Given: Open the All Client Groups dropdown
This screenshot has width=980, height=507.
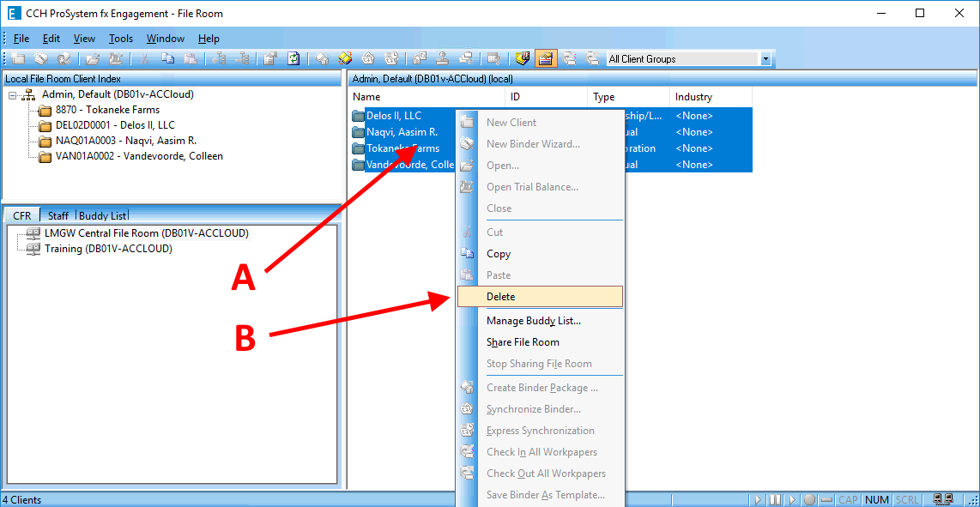Looking at the screenshot, I should [765, 59].
